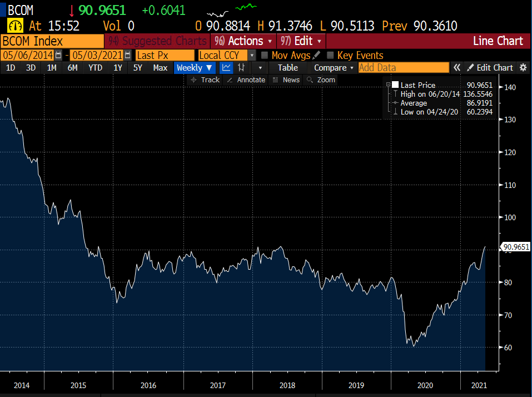The height and width of the screenshot is (397, 532).
Task: Click the Track crosshair icon
Action: (193, 80)
